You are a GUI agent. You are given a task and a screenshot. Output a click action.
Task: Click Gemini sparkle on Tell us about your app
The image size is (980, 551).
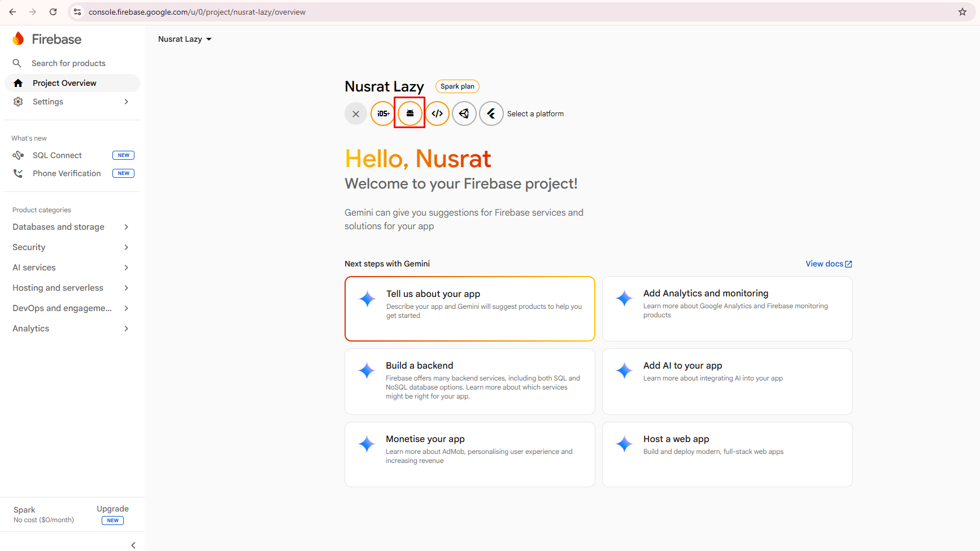pos(367,299)
